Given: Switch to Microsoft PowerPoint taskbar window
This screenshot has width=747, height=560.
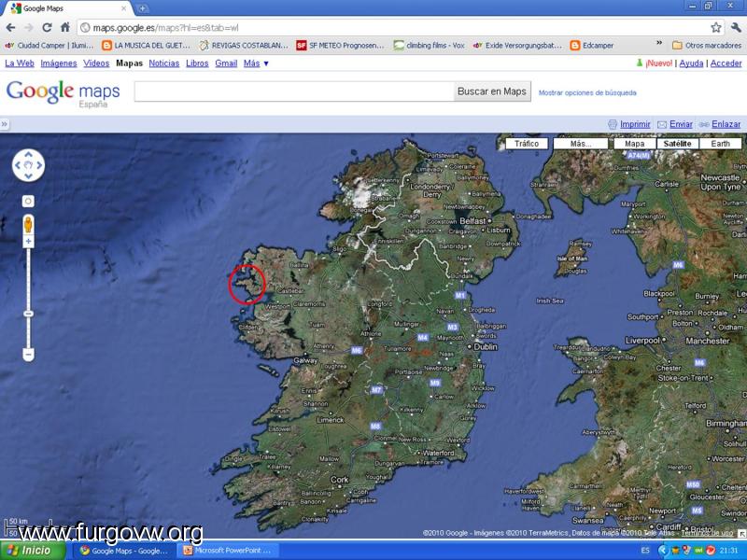Looking at the screenshot, I should pos(227,551).
